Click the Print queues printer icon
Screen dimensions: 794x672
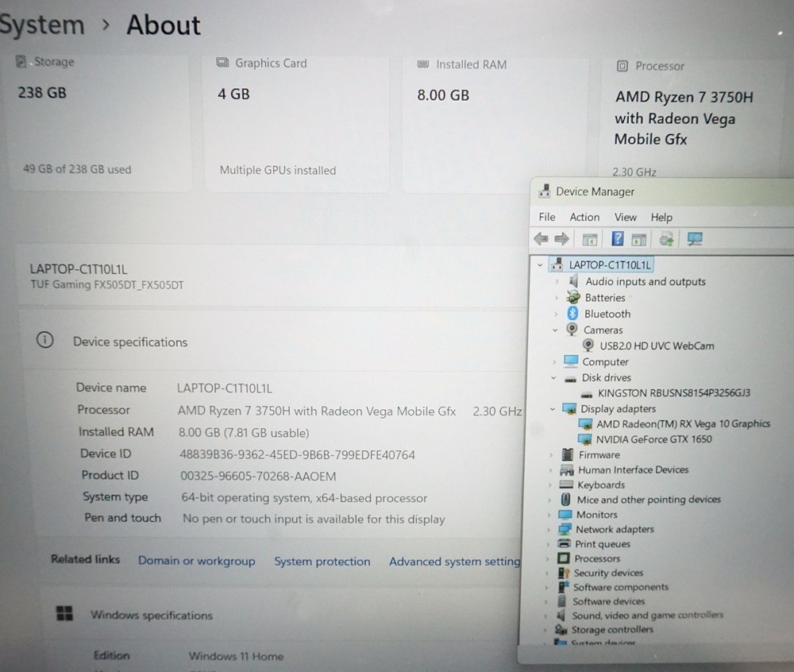click(564, 544)
